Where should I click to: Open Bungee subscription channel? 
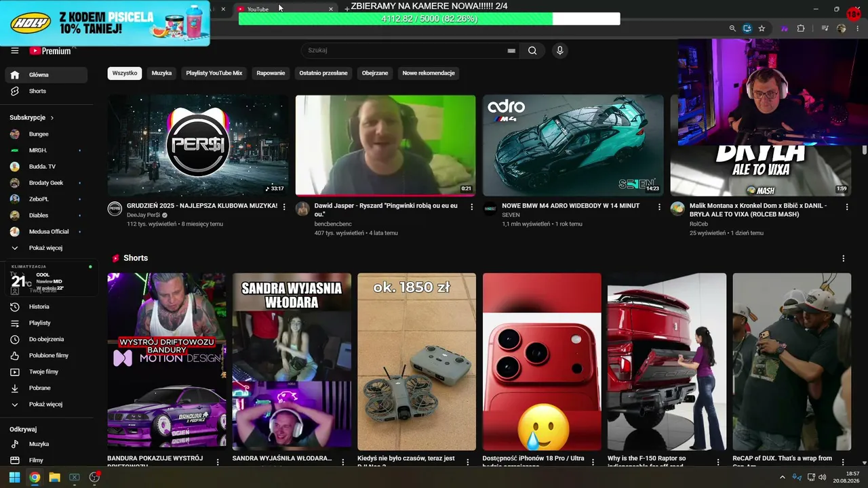pos(46,134)
